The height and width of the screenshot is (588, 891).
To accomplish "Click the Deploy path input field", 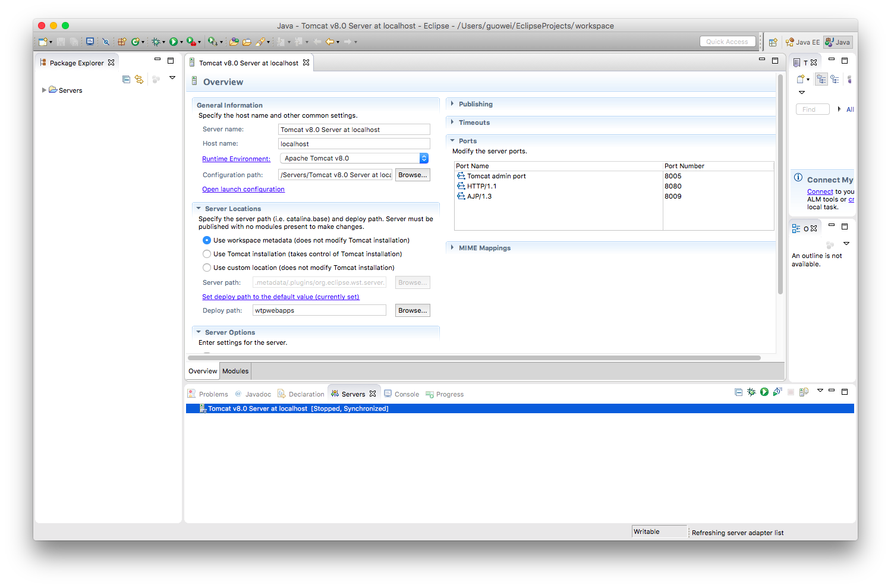I will point(319,310).
